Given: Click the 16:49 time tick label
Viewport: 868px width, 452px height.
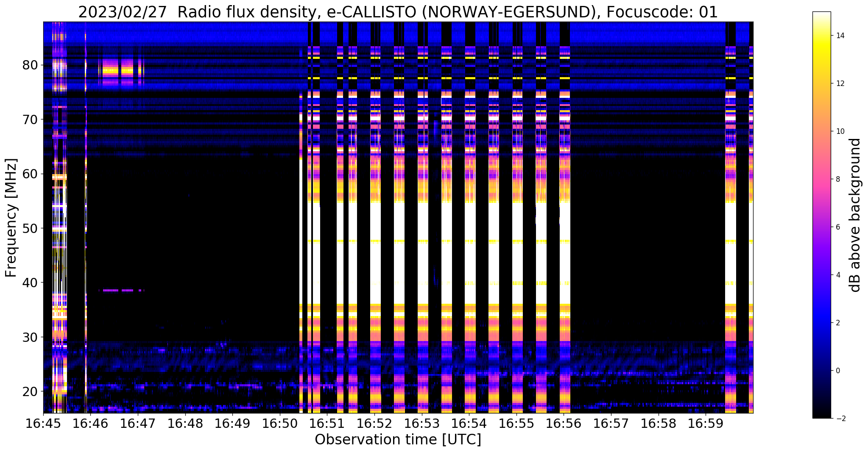Looking at the screenshot, I should (232, 423).
